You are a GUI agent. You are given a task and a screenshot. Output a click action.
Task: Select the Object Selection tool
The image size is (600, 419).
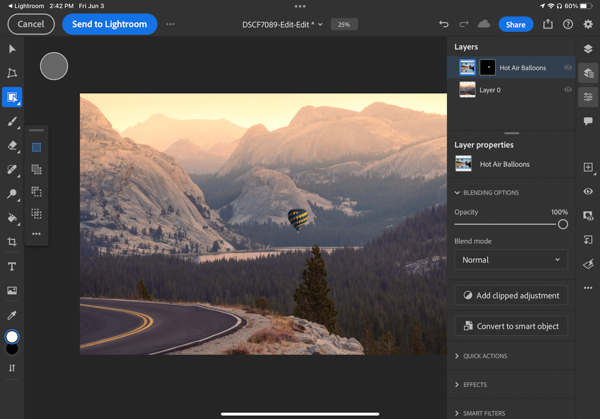[x=12, y=97]
